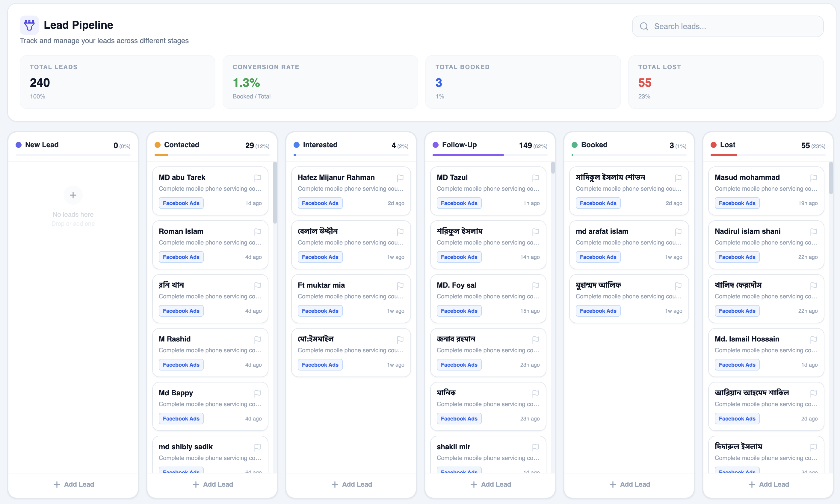Flag the shakil mir lead

(535, 447)
